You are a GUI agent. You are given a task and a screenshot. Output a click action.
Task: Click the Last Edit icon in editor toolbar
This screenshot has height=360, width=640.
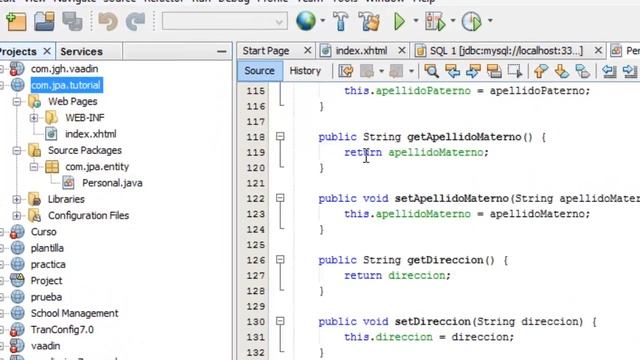(346, 71)
